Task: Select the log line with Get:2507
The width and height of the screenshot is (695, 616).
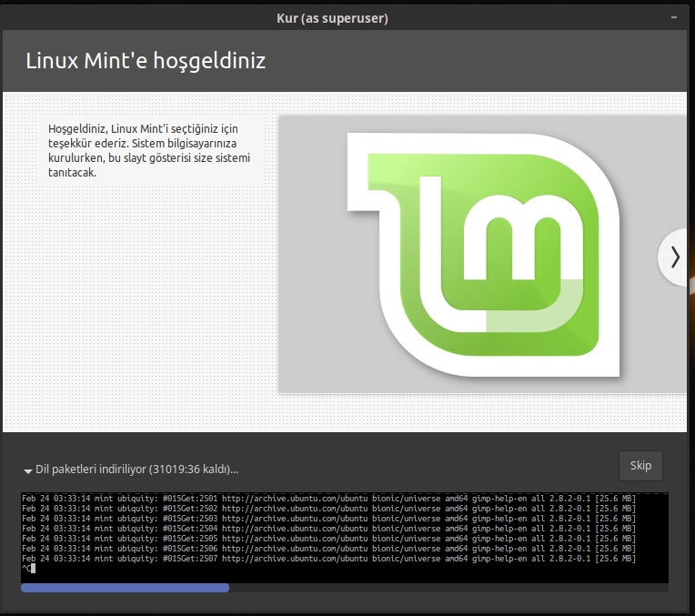Action: [328, 559]
